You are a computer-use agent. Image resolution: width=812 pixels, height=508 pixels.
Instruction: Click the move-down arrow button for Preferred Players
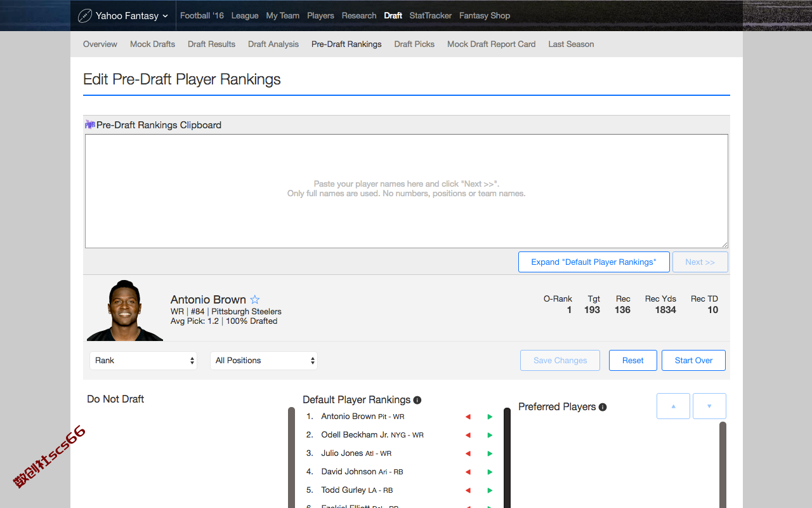pos(709,406)
